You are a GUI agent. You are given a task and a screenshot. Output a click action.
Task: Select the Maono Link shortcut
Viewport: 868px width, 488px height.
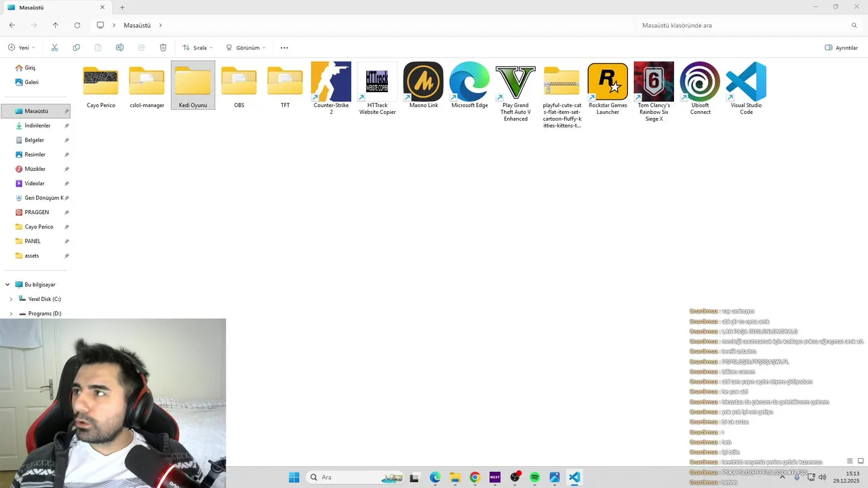tap(423, 85)
